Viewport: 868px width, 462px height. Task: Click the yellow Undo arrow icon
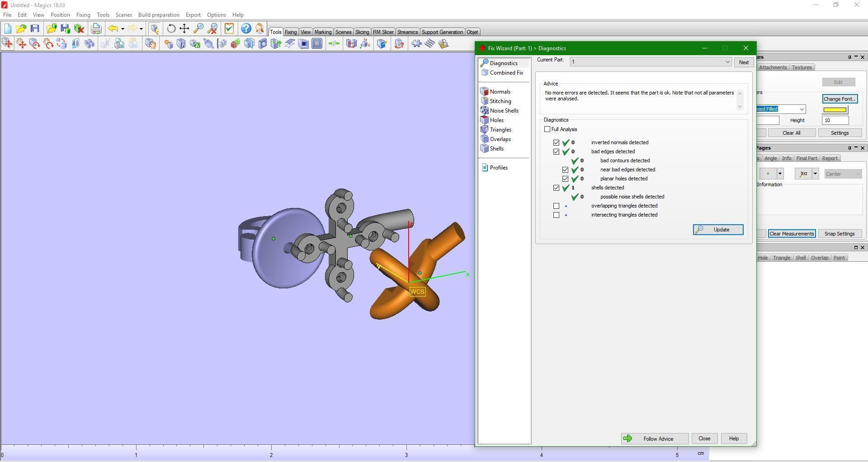point(113,28)
